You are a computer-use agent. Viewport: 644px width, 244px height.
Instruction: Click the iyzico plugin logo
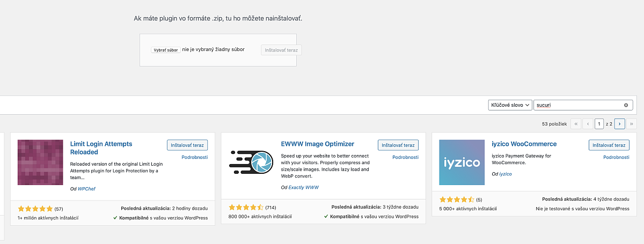[x=462, y=162]
